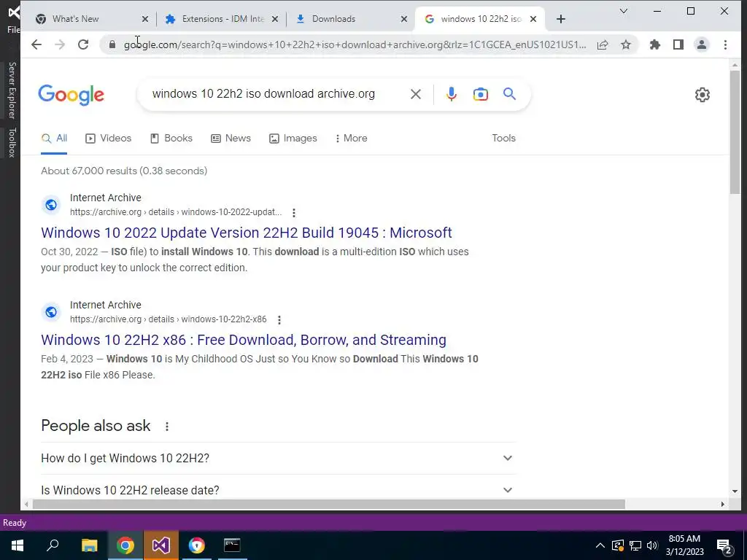This screenshot has height=560, width=747.
Task: Show hidden system tray icons
Action: 600,545
